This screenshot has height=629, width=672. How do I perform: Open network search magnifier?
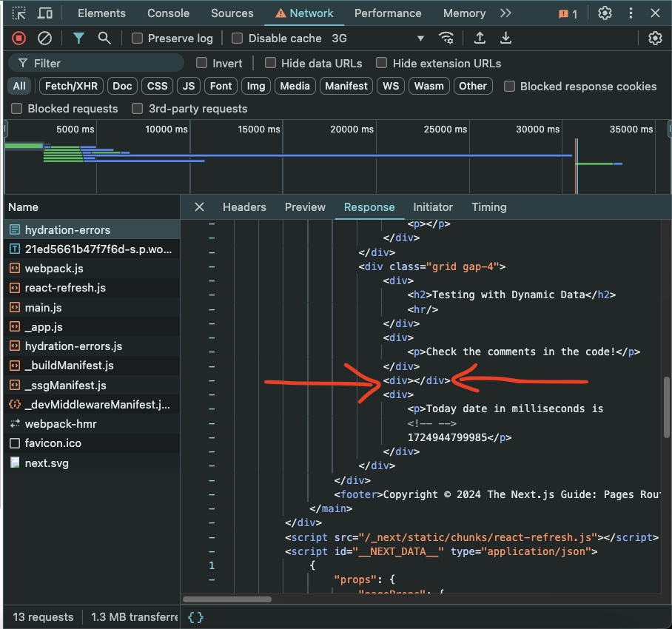[104, 38]
